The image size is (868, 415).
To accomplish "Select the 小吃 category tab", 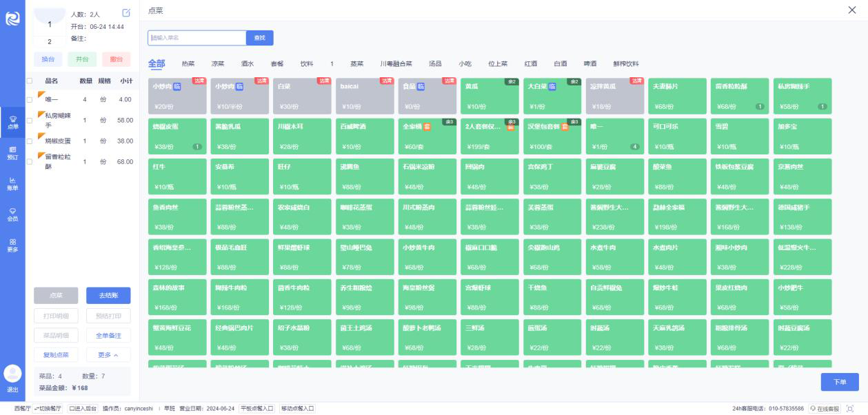I will click(x=465, y=63).
